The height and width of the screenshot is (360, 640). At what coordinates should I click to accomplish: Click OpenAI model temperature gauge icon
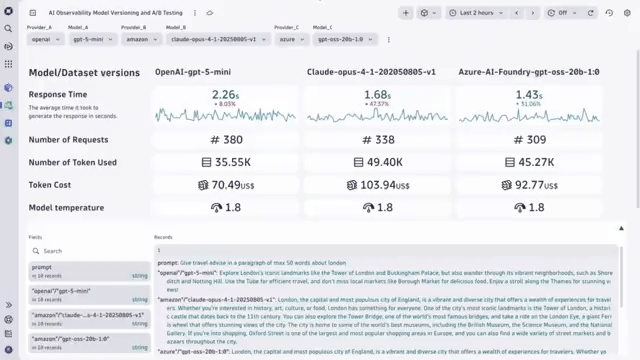216,208
